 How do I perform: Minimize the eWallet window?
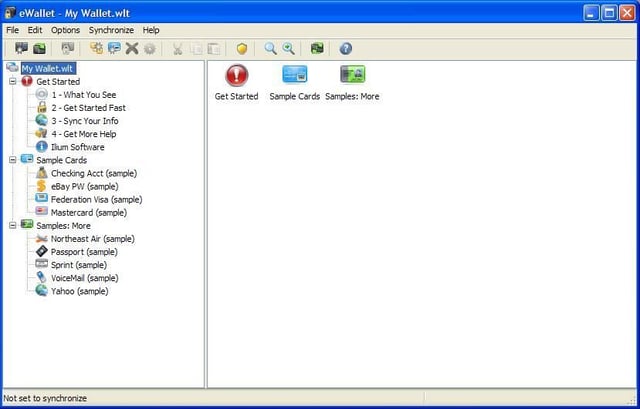(591, 13)
